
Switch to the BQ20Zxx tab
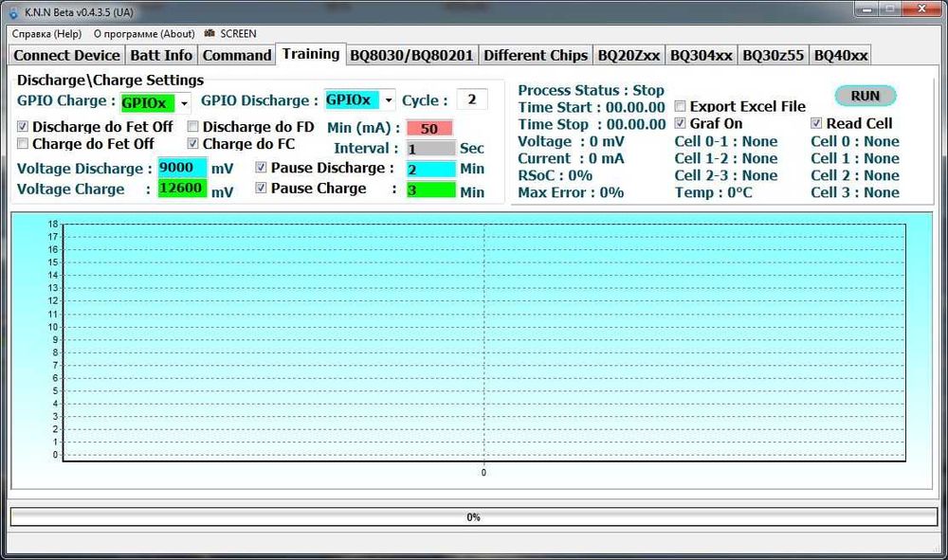pos(629,56)
